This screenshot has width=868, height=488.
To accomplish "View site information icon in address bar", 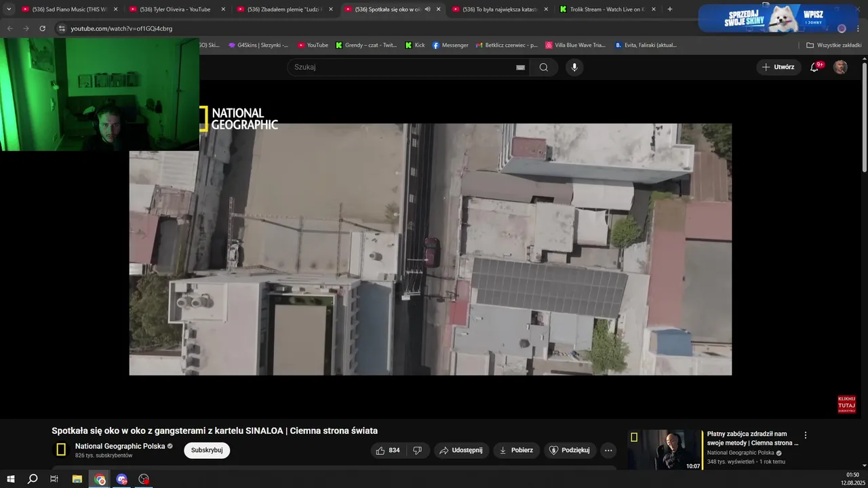I will [62, 28].
